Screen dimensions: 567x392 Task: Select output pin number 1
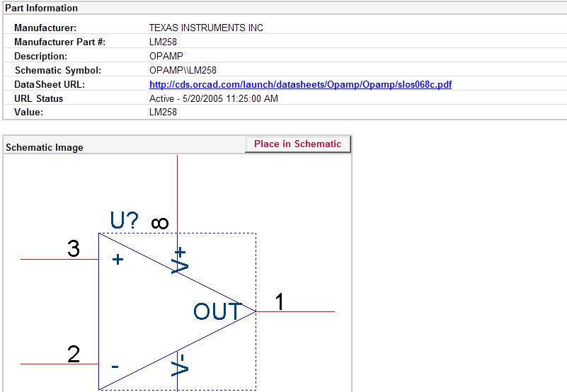point(280,302)
